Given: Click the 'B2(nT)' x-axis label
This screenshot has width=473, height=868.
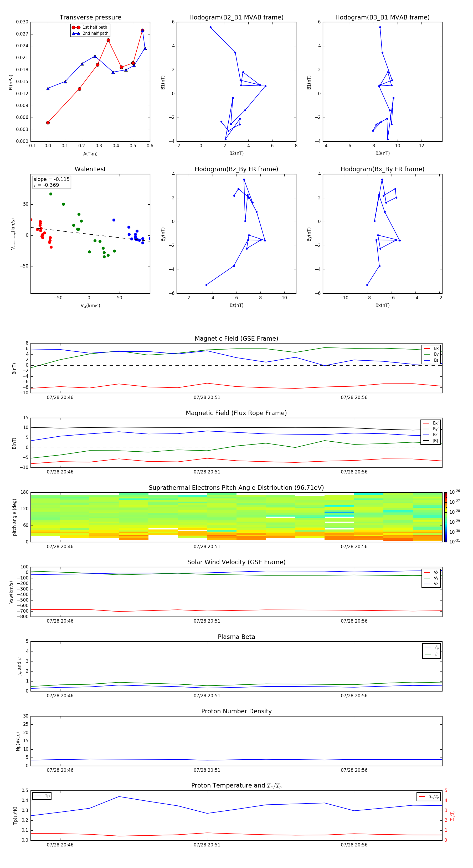Looking at the screenshot, I should [236, 153].
